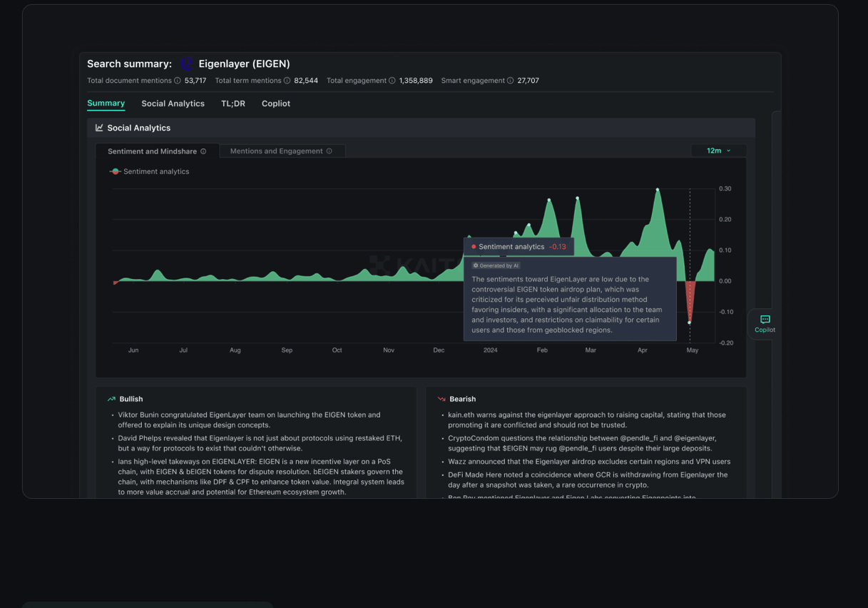Click info icon next to Total document mentions
Screen dimensions: 868x608
[x=178, y=81]
